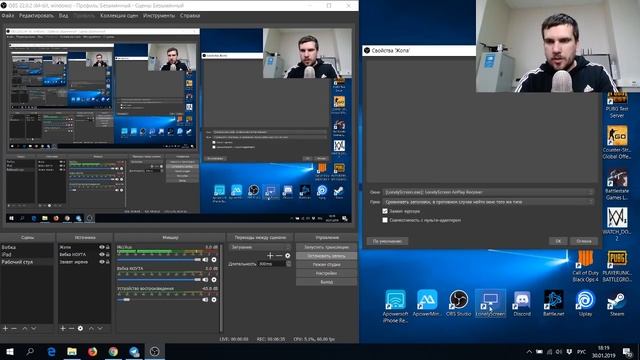Toggle visibility of Захват экрана source
Screen dimensions: 640x360
(102, 262)
